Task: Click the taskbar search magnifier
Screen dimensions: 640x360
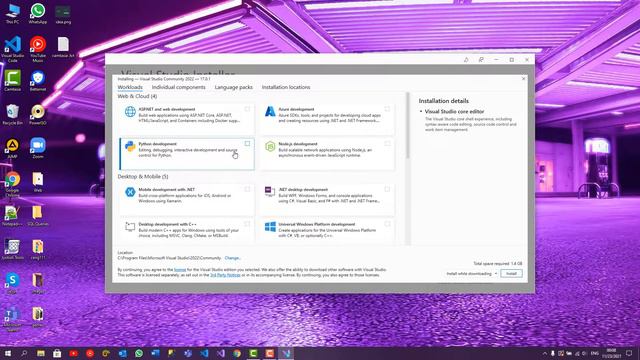Action: pyautogui.click(x=24, y=353)
